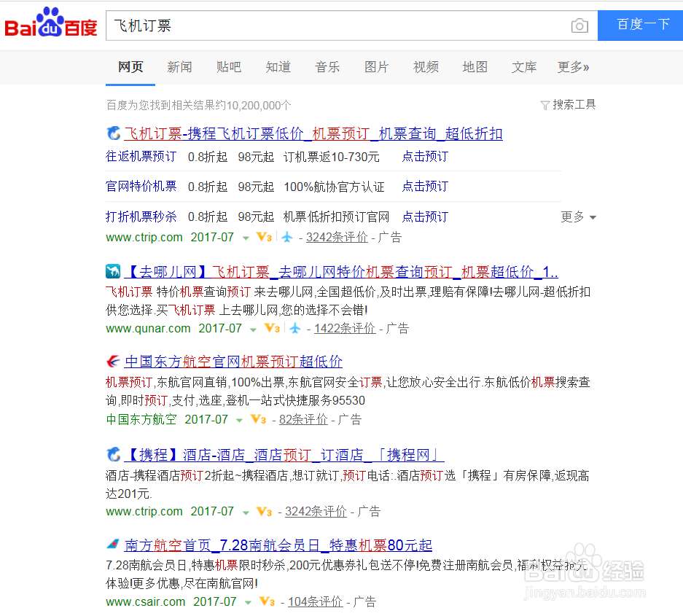Viewport: 683px width, 616px height.
Task: Click 点击预订 in 打折机票秒杀 row
Action: 425,217
